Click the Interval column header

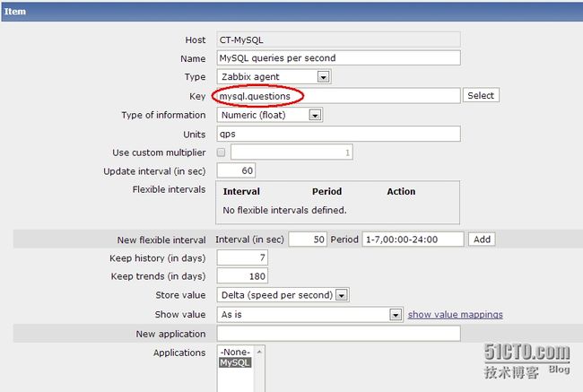[x=241, y=192]
